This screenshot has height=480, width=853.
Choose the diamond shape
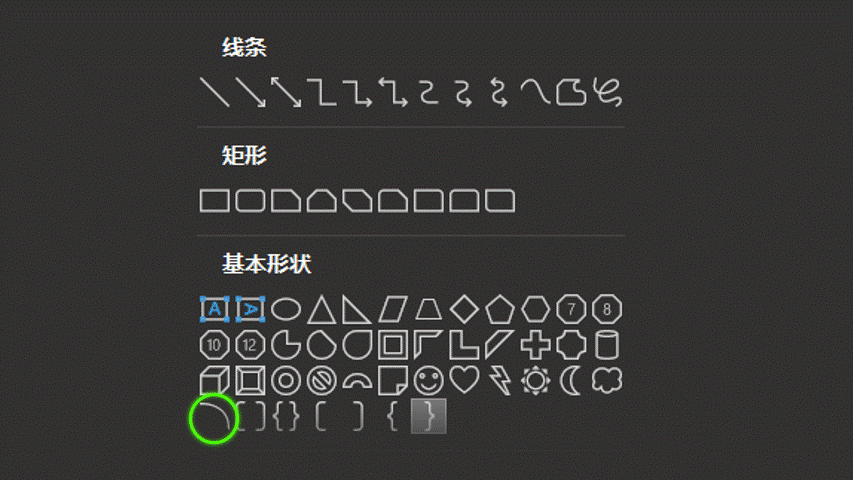(x=465, y=309)
